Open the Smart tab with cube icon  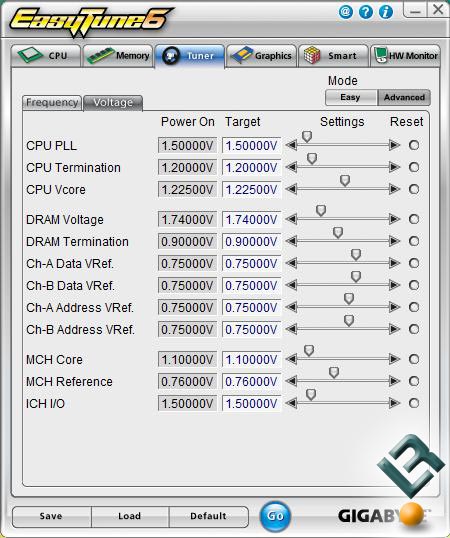pyautogui.click(x=333, y=56)
